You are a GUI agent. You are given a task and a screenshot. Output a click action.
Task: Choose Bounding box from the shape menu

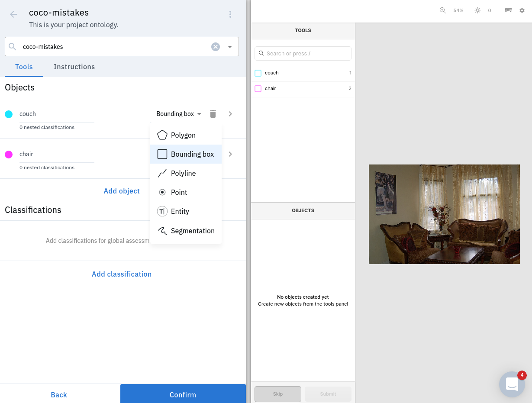[x=186, y=154]
